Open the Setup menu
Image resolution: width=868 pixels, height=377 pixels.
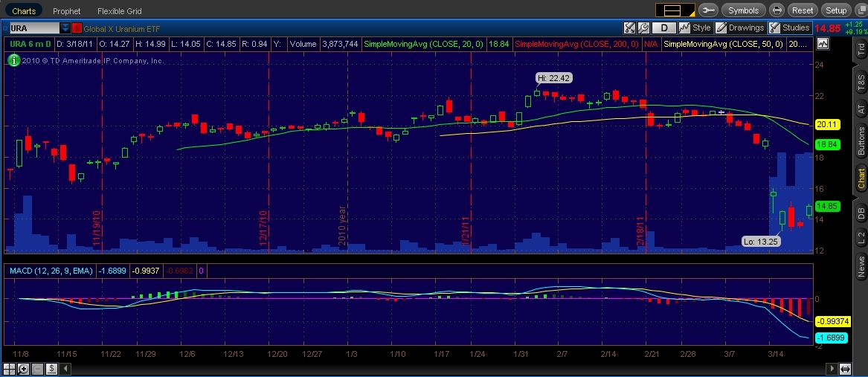pyautogui.click(x=836, y=10)
